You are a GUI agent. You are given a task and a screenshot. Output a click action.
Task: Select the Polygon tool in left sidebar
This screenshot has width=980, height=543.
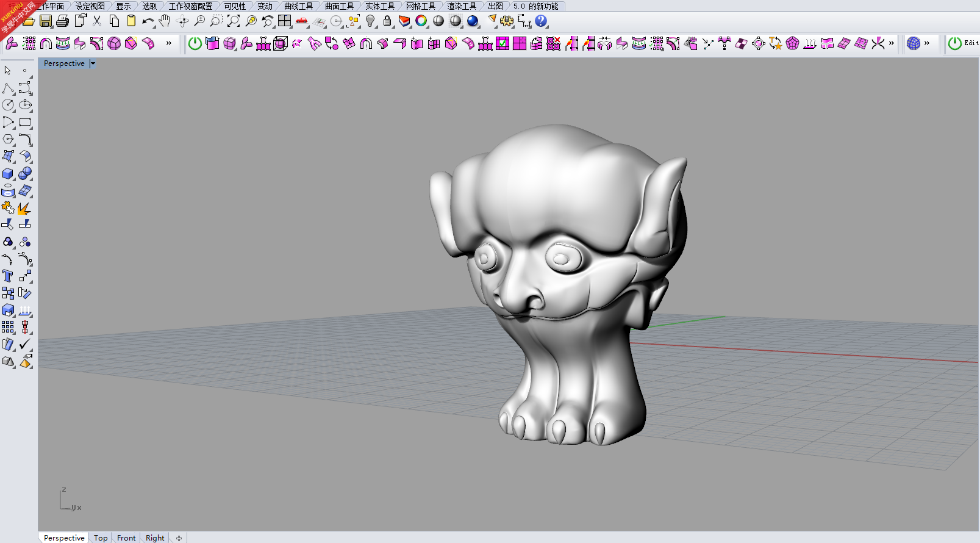[x=8, y=139]
